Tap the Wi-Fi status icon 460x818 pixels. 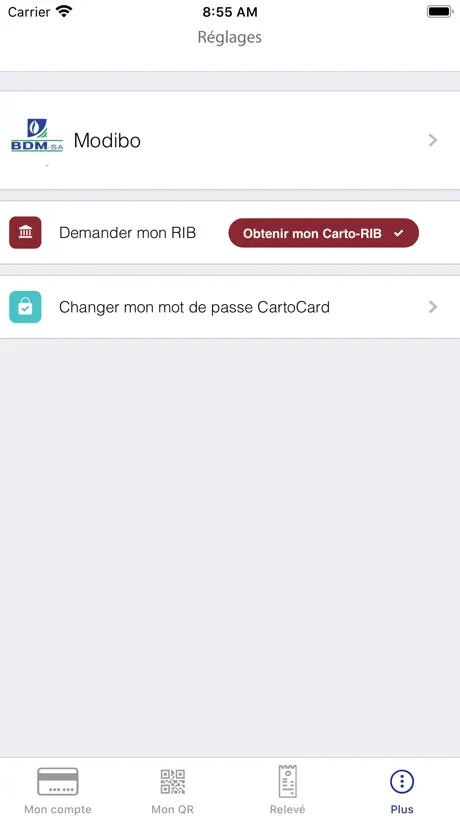[x=65, y=11]
